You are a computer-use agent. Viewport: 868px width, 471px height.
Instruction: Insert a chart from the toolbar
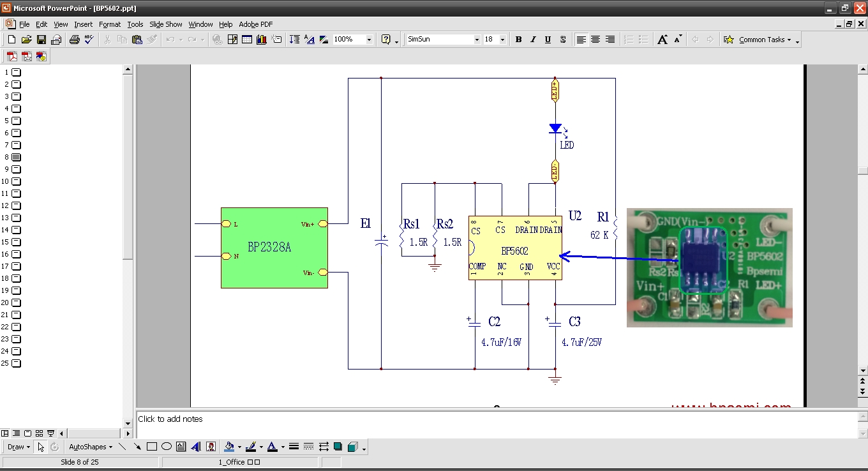(x=261, y=40)
